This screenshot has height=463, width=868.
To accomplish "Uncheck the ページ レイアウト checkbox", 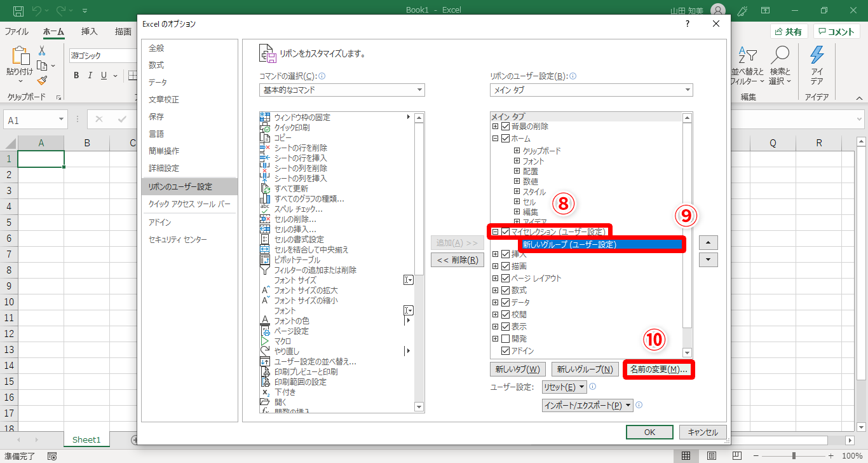I will coord(506,279).
